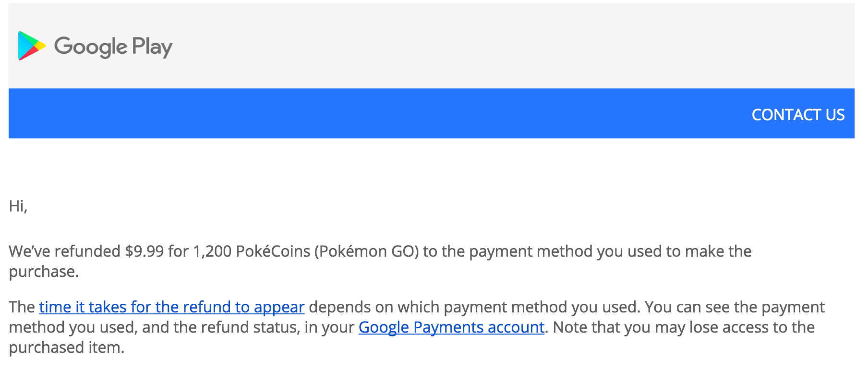This screenshot has width=868, height=373.
Task: Click the Google Play wordmark text
Action: pos(113,47)
